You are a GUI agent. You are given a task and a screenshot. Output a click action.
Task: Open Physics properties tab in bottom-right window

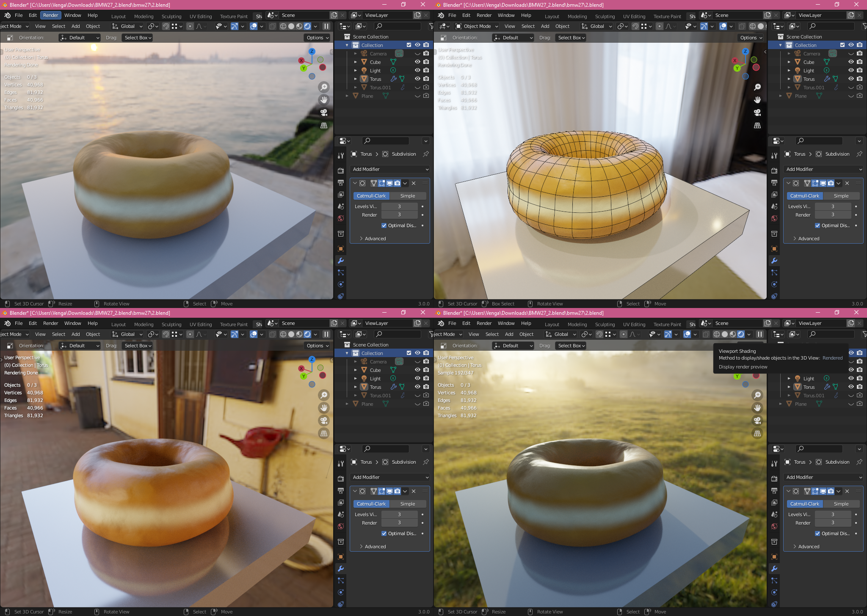click(774, 592)
